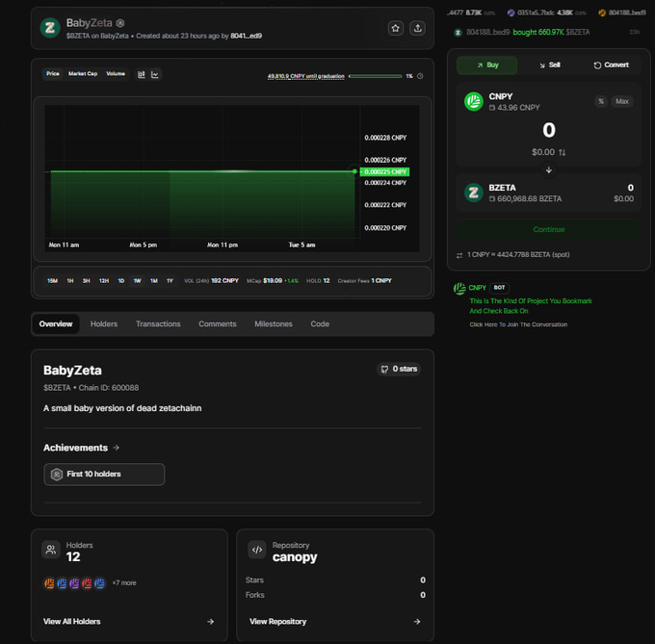
Task: Click the 660,968.68 BZETA balance
Action: 525,198
